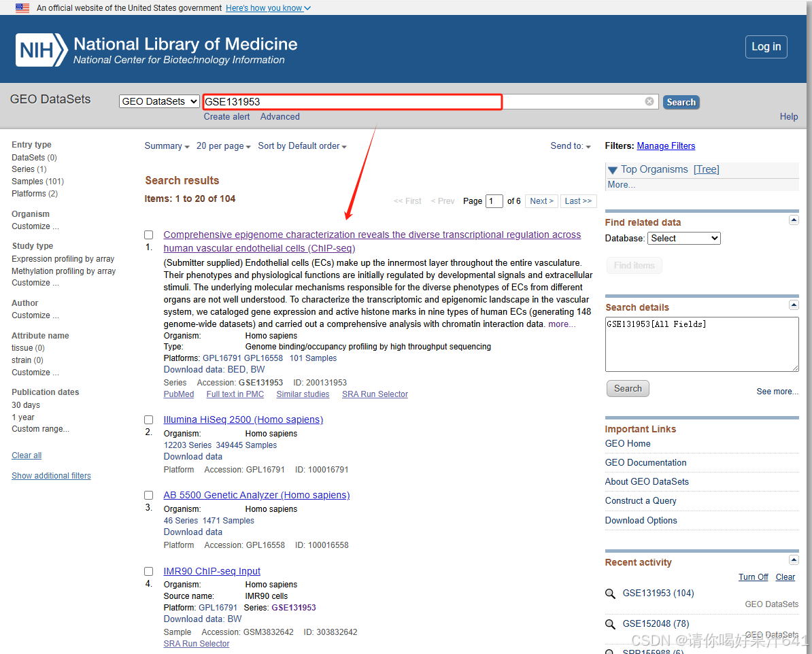Click Search button under Search details
The width and height of the screenshot is (812, 654).
[x=628, y=388]
